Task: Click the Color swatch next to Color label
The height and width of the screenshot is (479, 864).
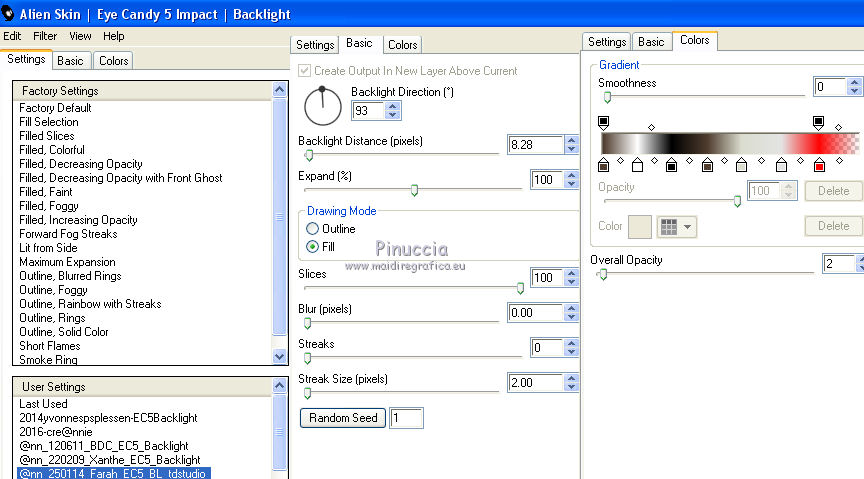Action: point(640,227)
